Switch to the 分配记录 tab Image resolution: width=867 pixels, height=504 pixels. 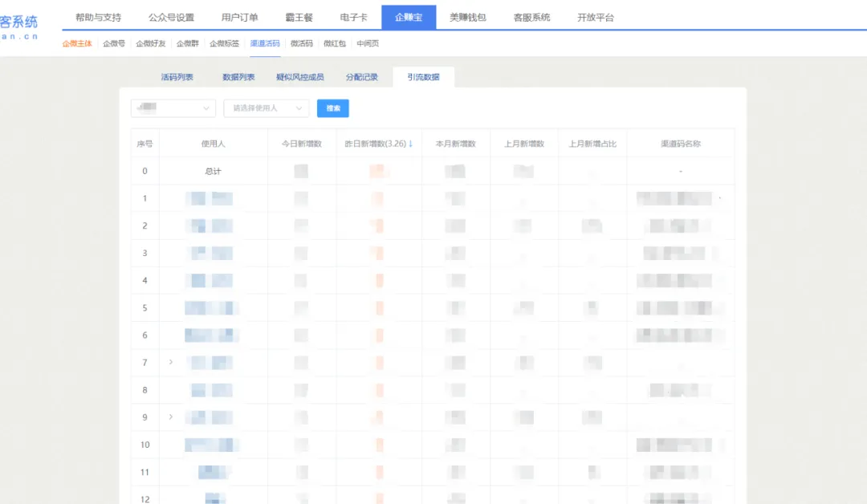click(x=361, y=77)
